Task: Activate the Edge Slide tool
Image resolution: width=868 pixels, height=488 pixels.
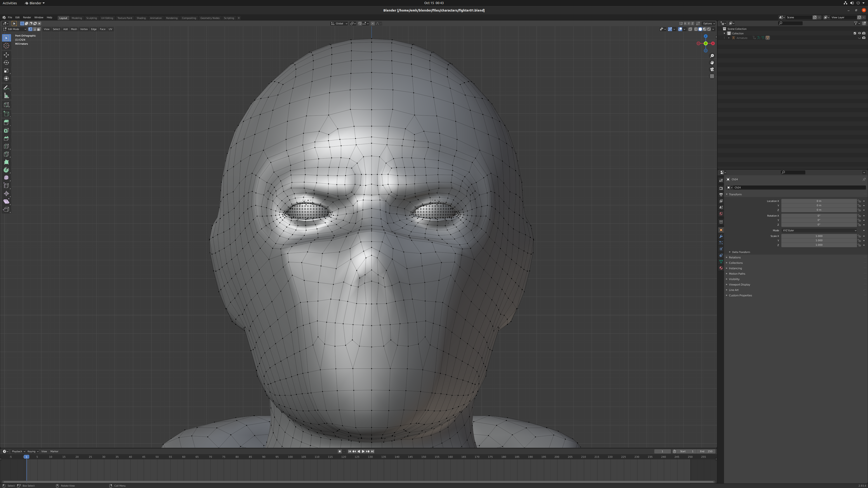Action: pyautogui.click(x=6, y=185)
